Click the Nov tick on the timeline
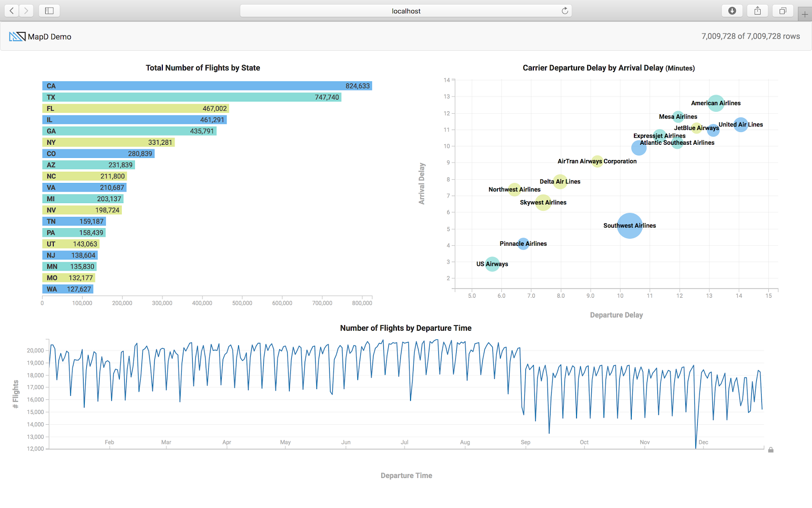This screenshot has width=812, height=508. pyautogui.click(x=645, y=442)
